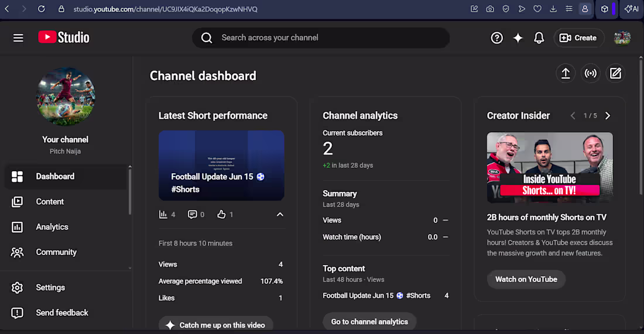Screen dimensions: 644x334
Task: Click the sidebar scroll up arrow
Action: point(130,167)
